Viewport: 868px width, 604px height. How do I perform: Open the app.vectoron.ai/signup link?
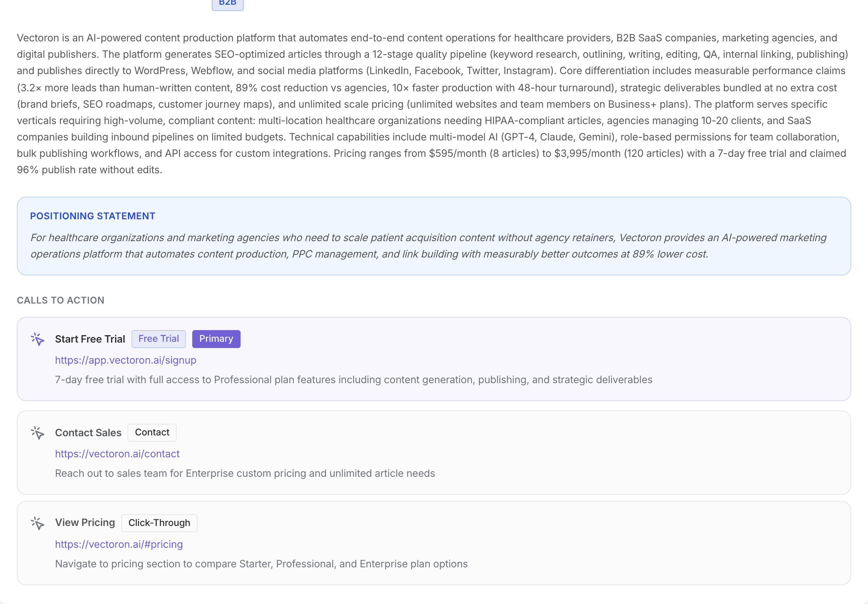[x=126, y=360]
